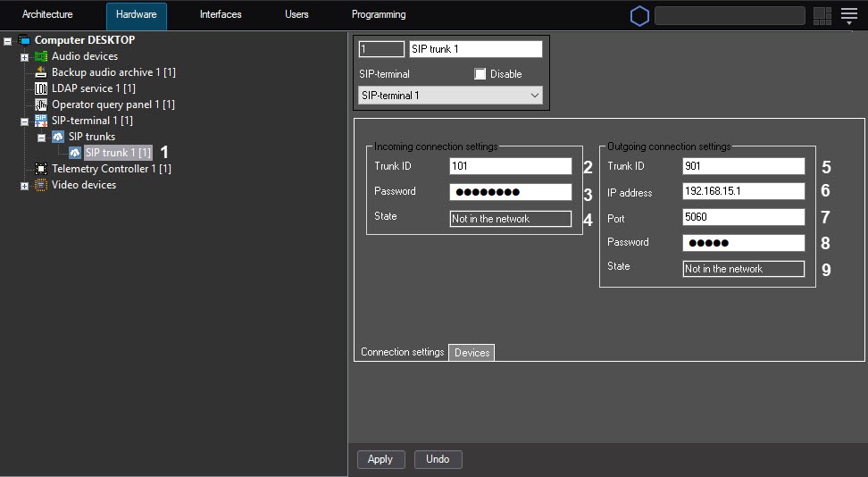Open the SIP-terminal dropdown
Image resolution: width=868 pixels, height=477 pixels.
[450, 95]
